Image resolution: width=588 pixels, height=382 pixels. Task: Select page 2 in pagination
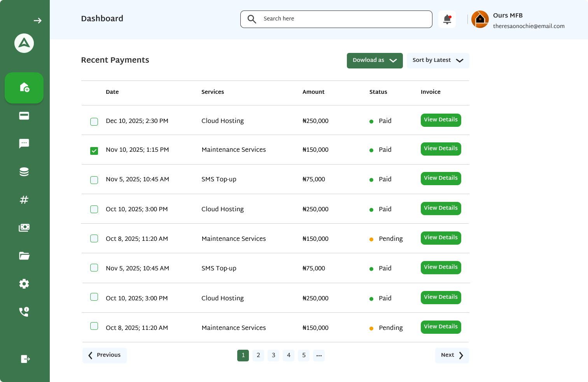click(258, 355)
